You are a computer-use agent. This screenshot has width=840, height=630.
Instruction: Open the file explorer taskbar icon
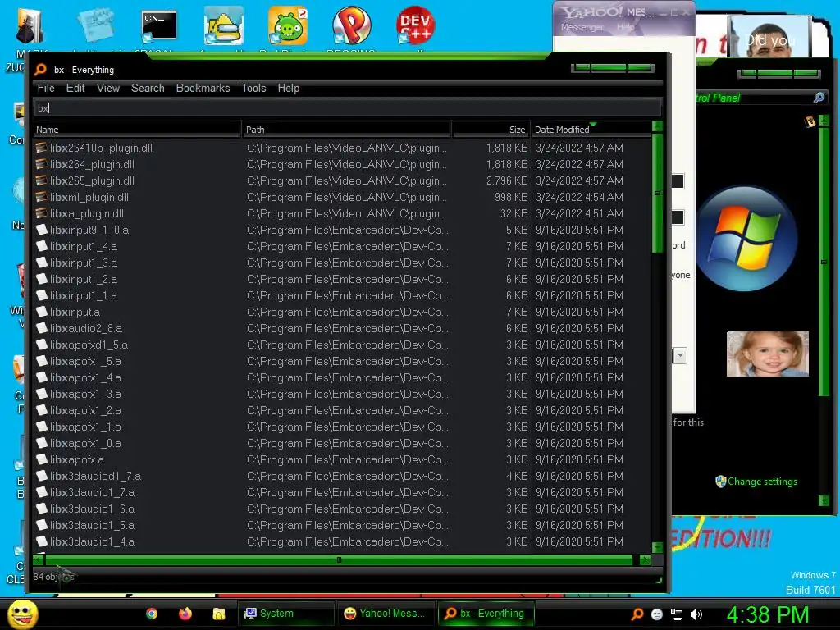218,614
